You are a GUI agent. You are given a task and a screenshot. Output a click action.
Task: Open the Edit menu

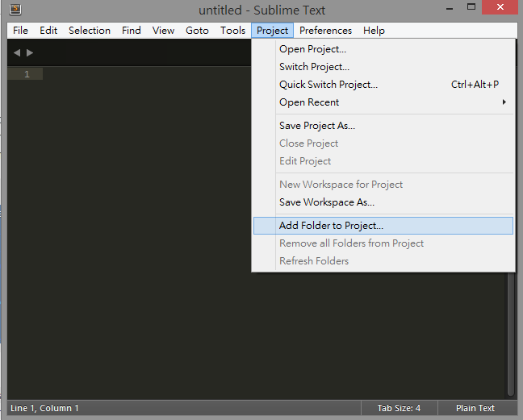(x=48, y=31)
